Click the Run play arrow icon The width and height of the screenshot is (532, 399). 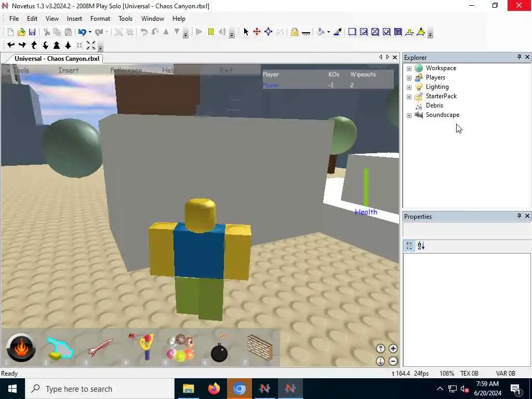tap(199, 32)
